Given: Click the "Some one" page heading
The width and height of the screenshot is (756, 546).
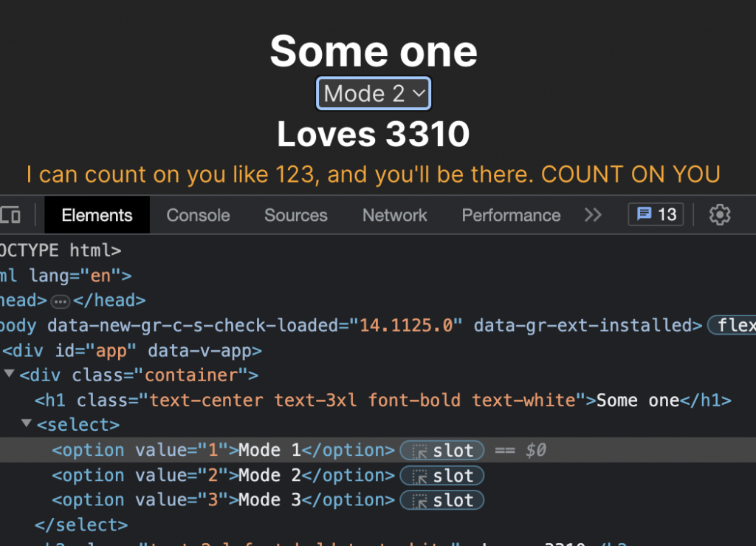Looking at the screenshot, I should [374, 52].
